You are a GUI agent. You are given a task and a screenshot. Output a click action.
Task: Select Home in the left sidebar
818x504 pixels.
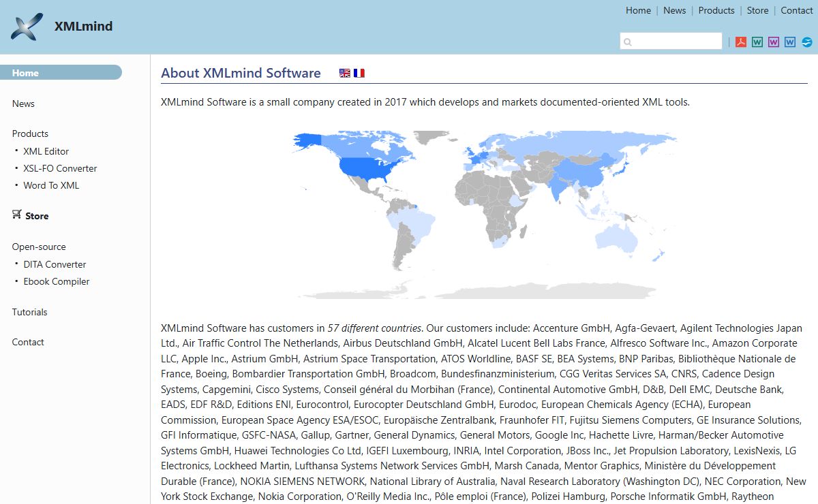point(26,73)
